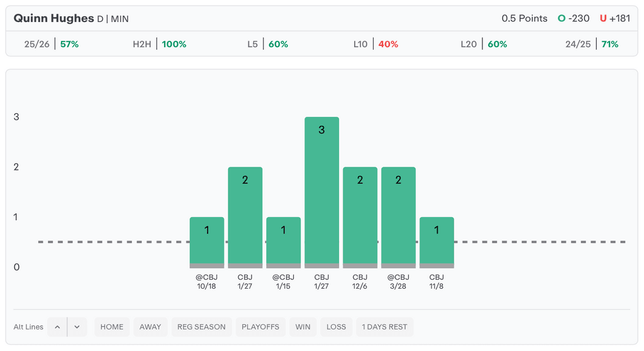
Task: Filter games by LOSS
Action: coord(336,327)
